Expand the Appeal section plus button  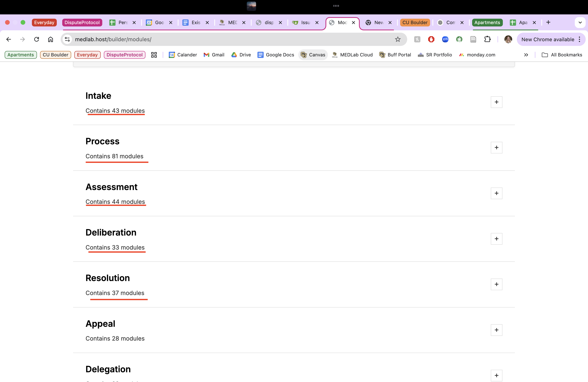click(496, 330)
